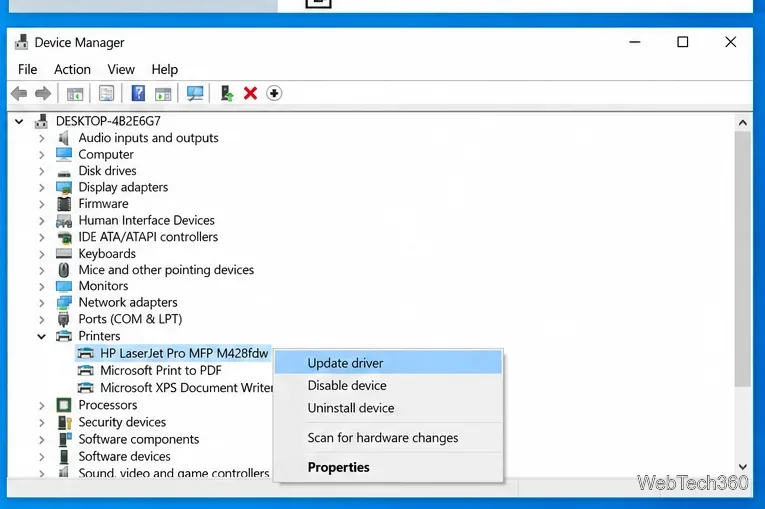
Task: Open the File menu
Action: pyautogui.click(x=27, y=69)
